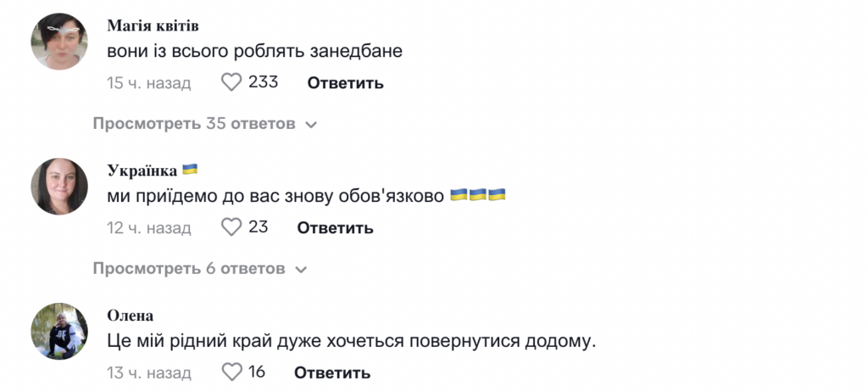This screenshot has height=392, width=868.
Task: Expand "Просмотреть 35 ответов" replies
Action: (x=204, y=124)
